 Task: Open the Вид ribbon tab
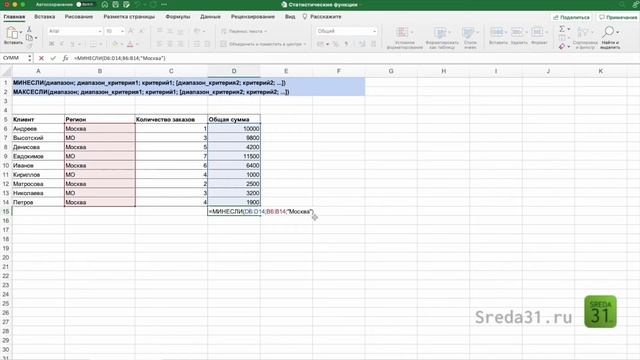[290, 17]
